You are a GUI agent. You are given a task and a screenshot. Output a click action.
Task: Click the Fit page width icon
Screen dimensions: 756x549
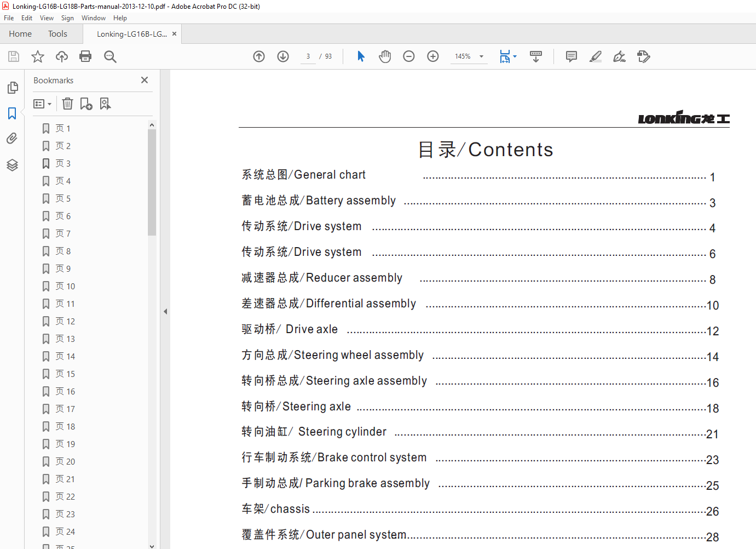(x=505, y=56)
